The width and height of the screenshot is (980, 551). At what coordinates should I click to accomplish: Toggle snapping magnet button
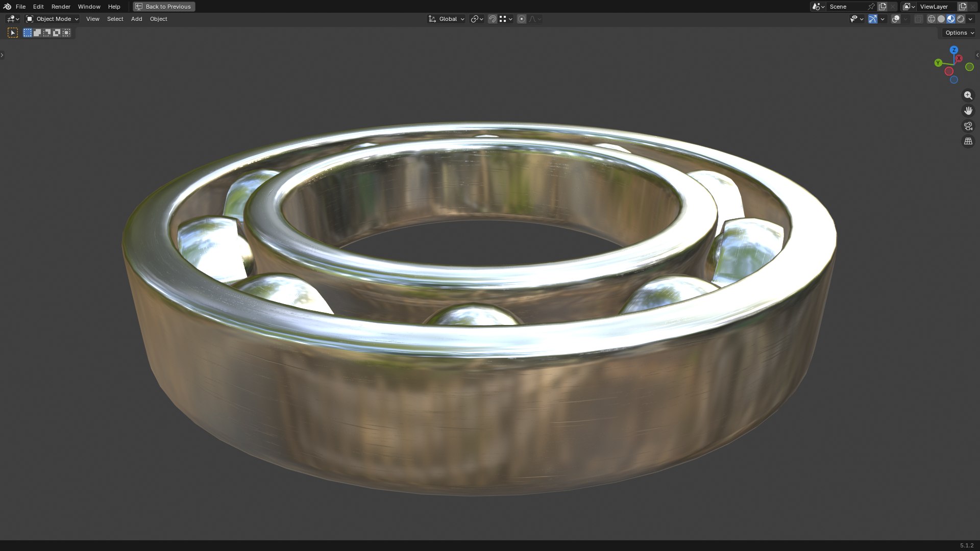pos(493,19)
